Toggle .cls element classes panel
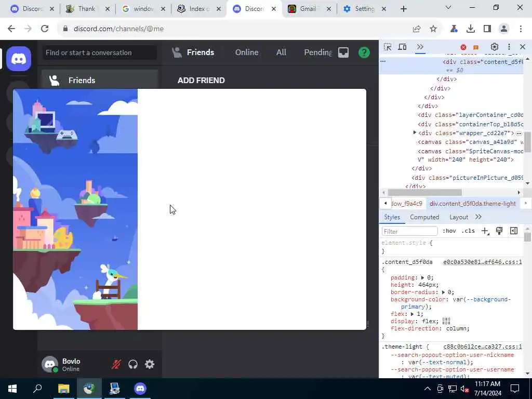532x399 pixels. (x=468, y=231)
